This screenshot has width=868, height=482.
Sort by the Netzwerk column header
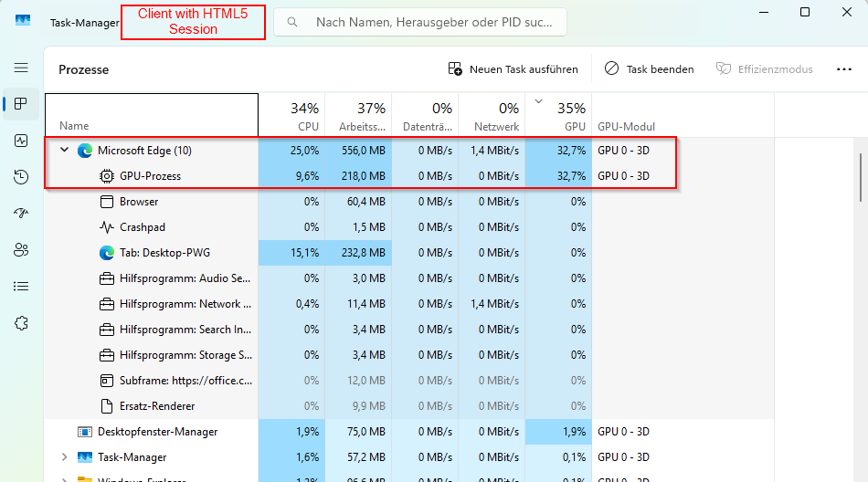coord(492,114)
